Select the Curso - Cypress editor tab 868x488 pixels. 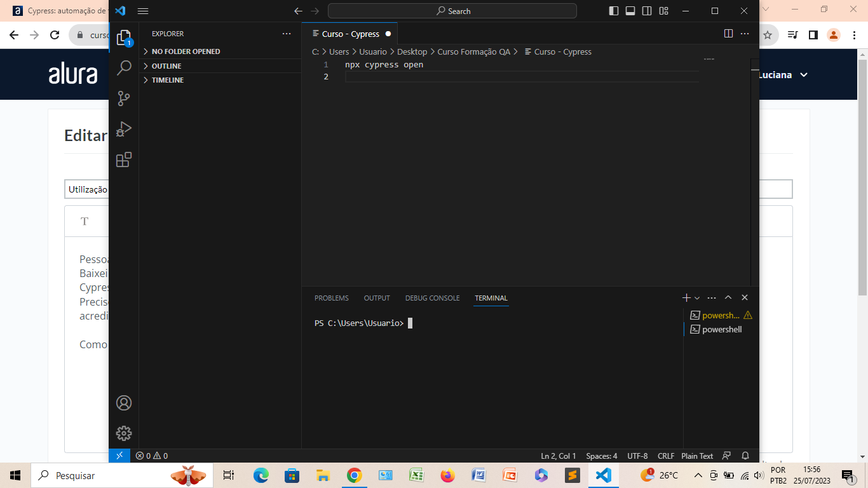[x=350, y=34]
